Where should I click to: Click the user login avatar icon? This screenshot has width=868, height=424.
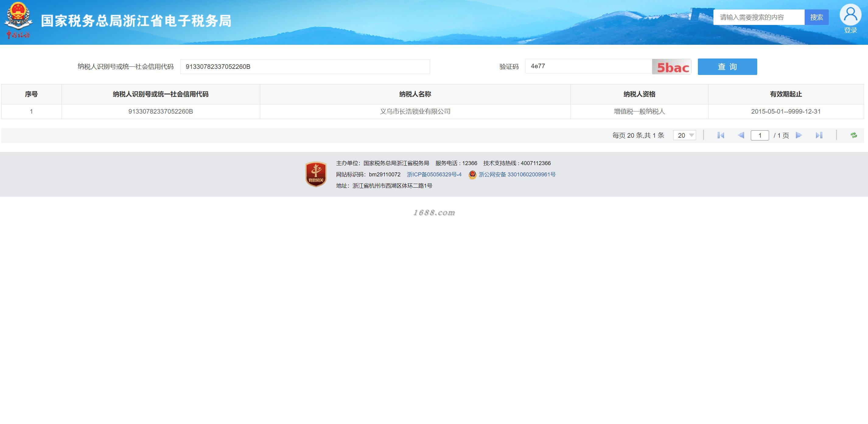click(850, 15)
